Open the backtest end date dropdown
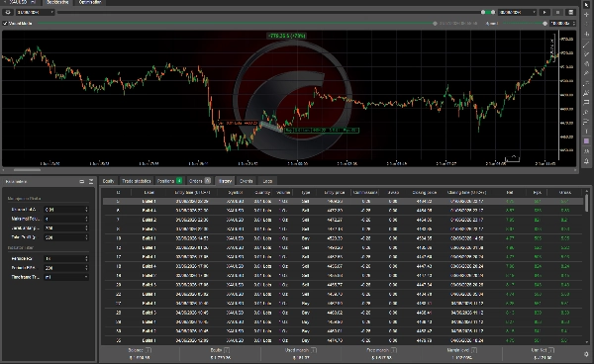The width and height of the screenshot is (594, 364). 517,13
